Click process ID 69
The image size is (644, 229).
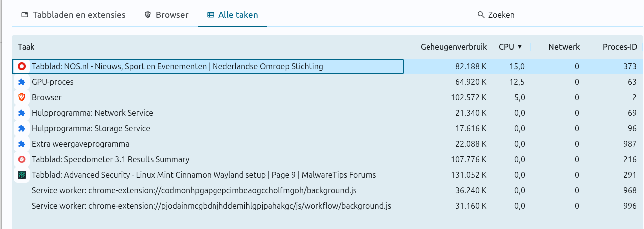[632, 113]
